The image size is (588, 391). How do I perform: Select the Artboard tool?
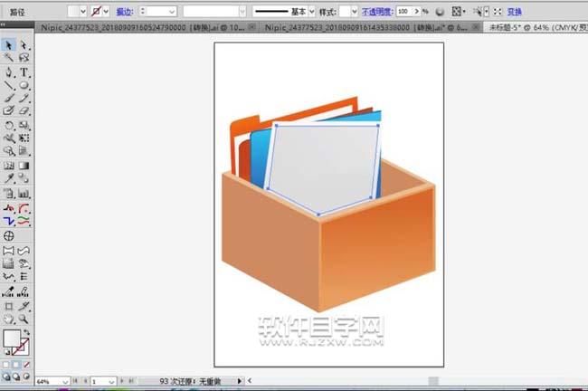[x=8, y=306]
